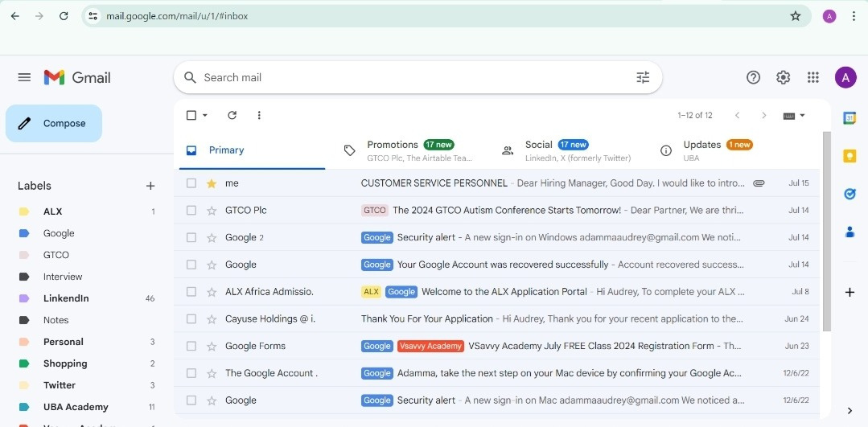Open 'Thank You For Your Application' email

coord(427,318)
